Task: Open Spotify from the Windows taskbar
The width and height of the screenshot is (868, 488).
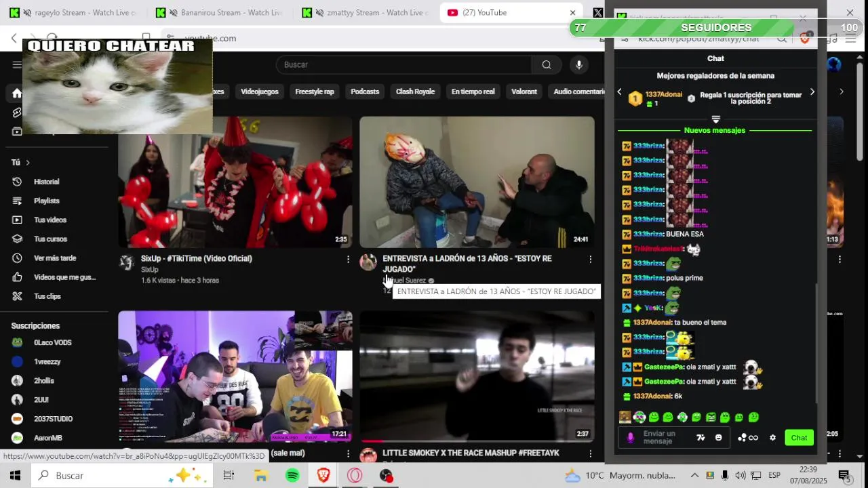Action: (292, 476)
